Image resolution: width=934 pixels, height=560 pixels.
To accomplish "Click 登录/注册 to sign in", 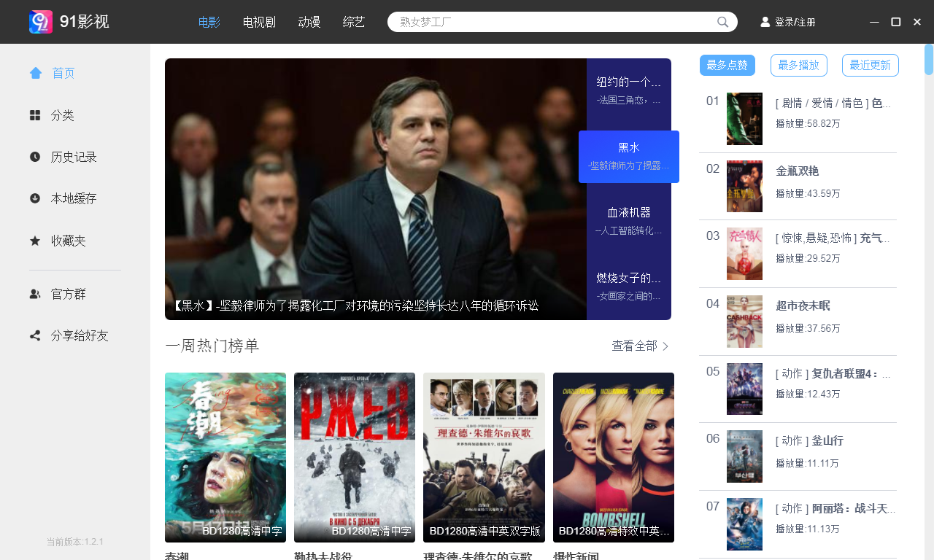I will click(x=795, y=22).
